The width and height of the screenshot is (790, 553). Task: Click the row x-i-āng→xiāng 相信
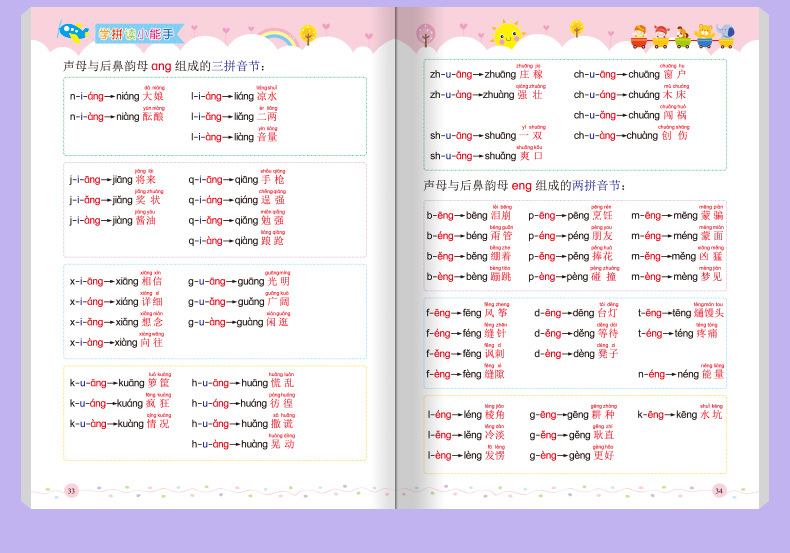point(116,280)
